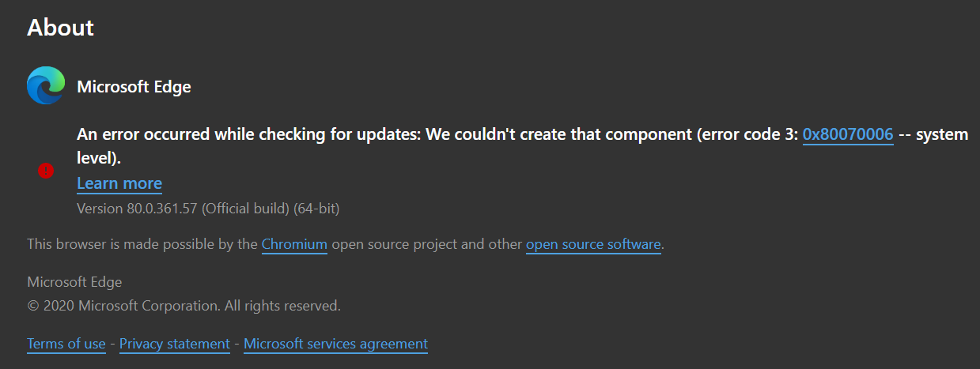Click the "We couldn't create that component" text
This screenshot has width=980, height=369.
(558, 134)
